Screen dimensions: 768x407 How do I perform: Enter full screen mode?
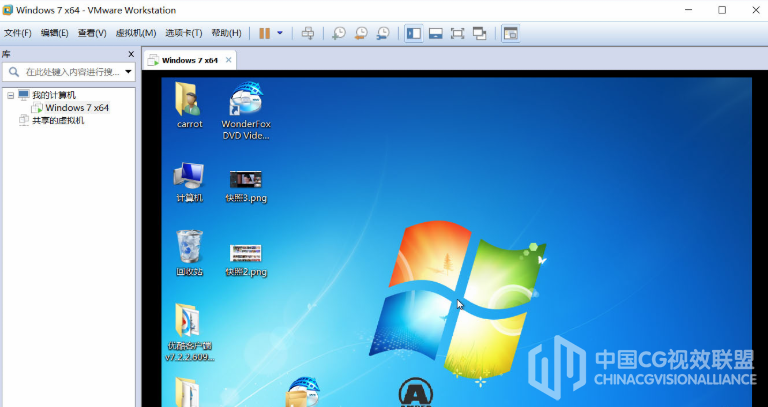[x=457, y=33]
